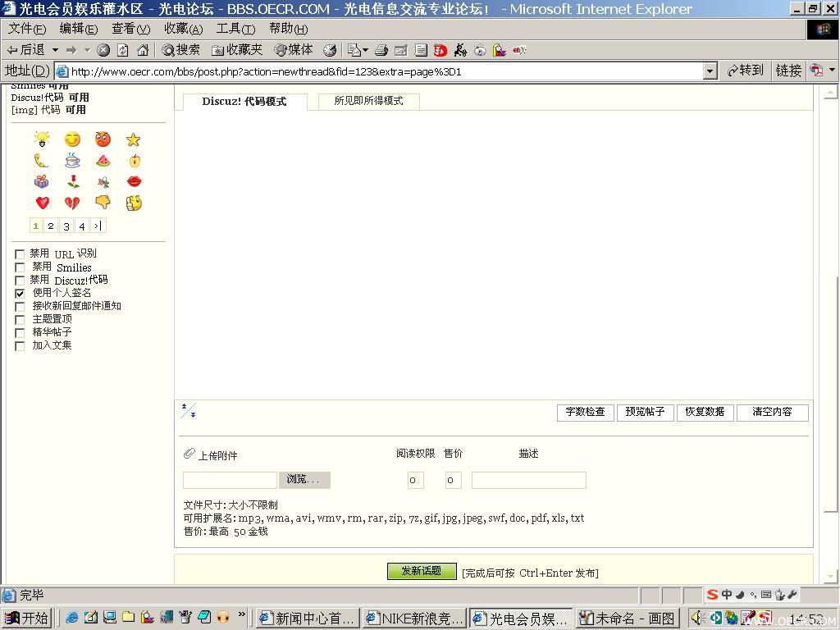Click the attachment 描述 input field

click(529, 479)
